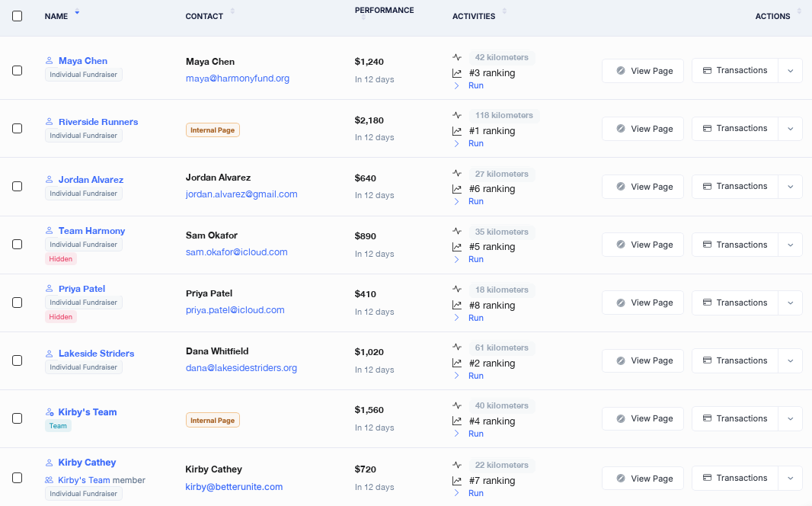Image resolution: width=812 pixels, height=506 pixels.
Task: Expand actions chevron for Riverside Runners
Action: coord(790,129)
